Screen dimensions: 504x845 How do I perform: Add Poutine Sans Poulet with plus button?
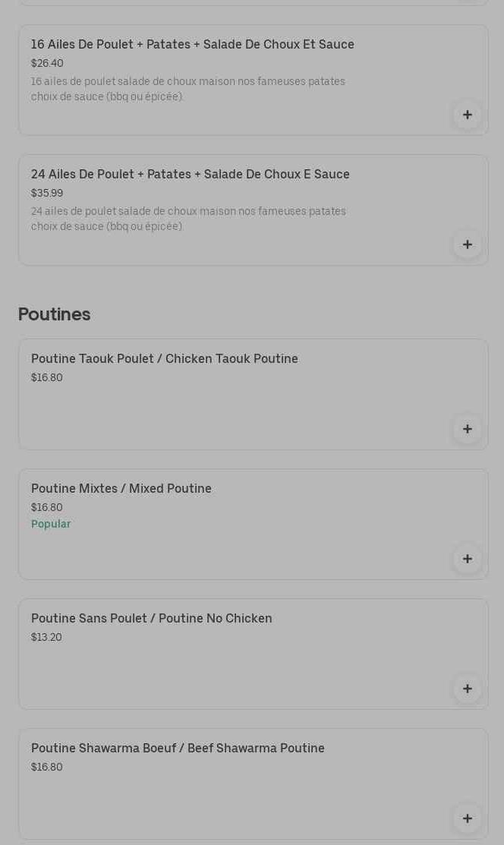point(467,689)
